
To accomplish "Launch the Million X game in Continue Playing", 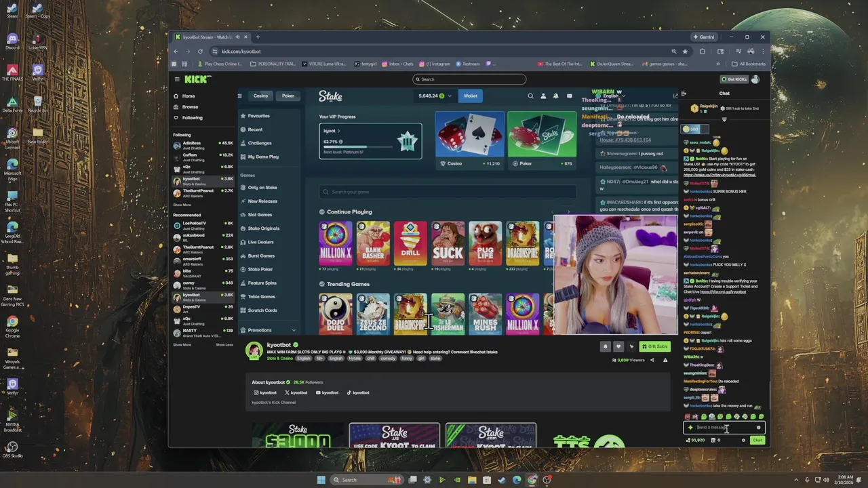I will (x=336, y=243).
